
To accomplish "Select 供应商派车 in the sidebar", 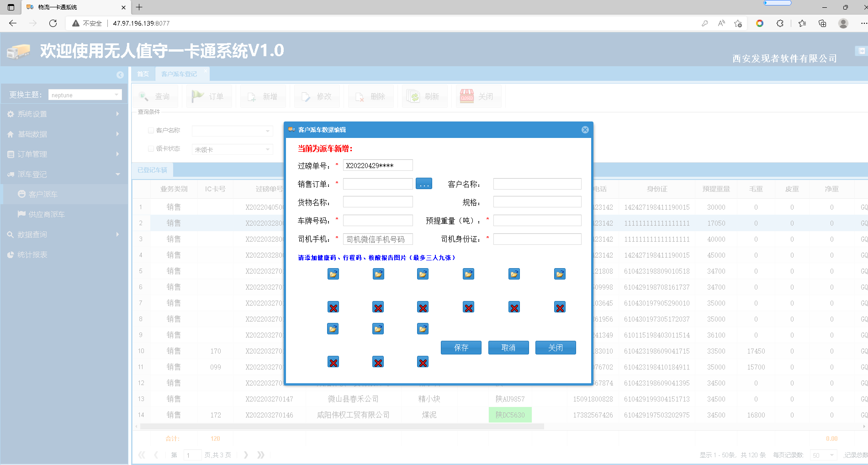I will click(47, 214).
